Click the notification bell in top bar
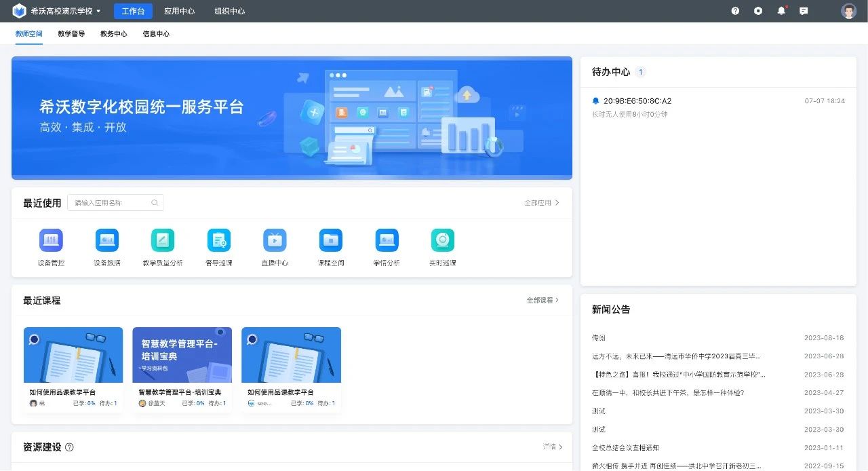 pos(781,11)
